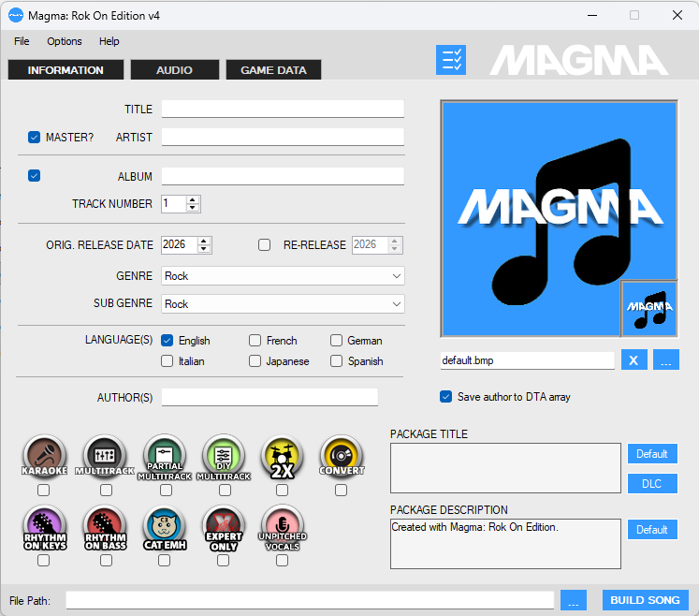Decrease original release year with down arrow
Screen dimensions: 699x616
[x=204, y=249]
